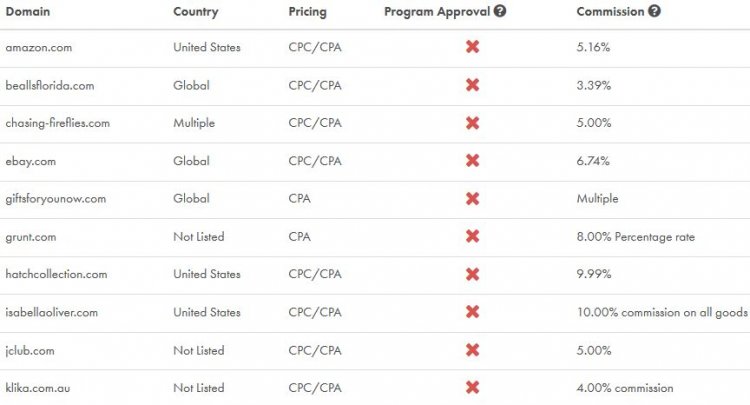
Task: Click the red X for hatchcollection.com
Action: (x=472, y=274)
